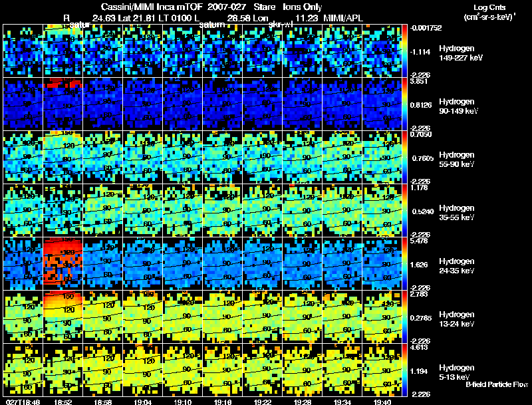Open the 35-55 keV panel at 18:52
532x405 pixels.
tap(63, 210)
